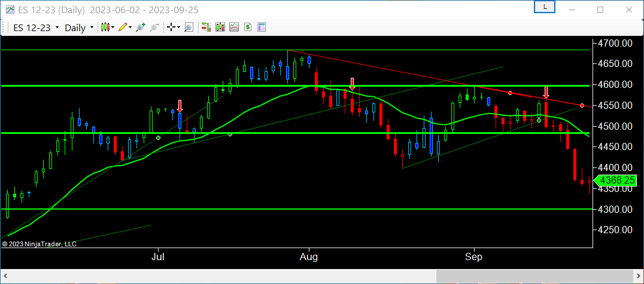Screen dimensions: 644x284
Task: Click the Sep label on time axis
Action: (x=473, y=257)
